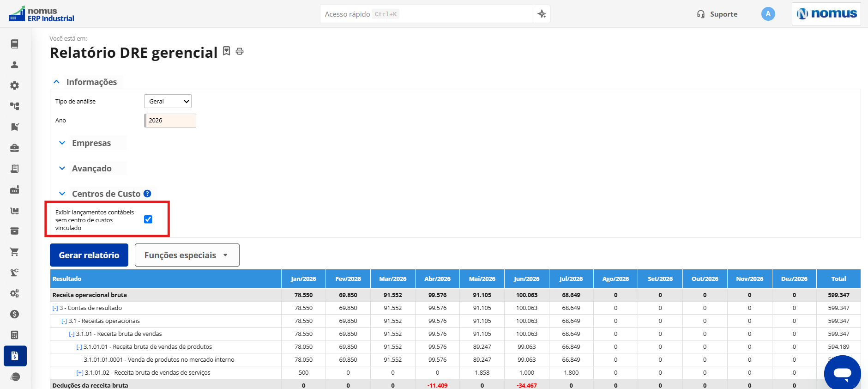Image resolution: width=868 pixels, height=389 pixels.
Task: Open the Tipo de análise dropdown
Action: [x=168, y=101]
